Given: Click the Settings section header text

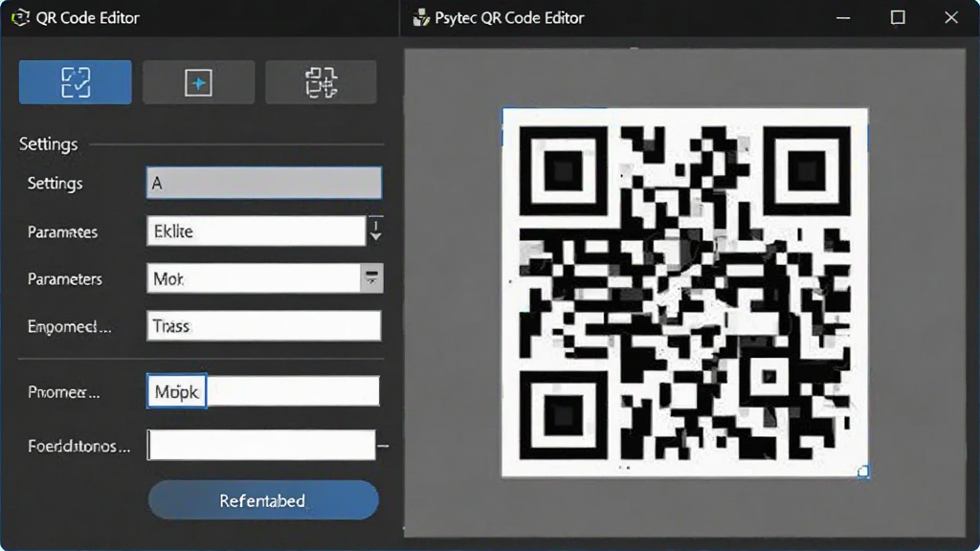Looking at the screenshot, I should [x=48, y=143].
